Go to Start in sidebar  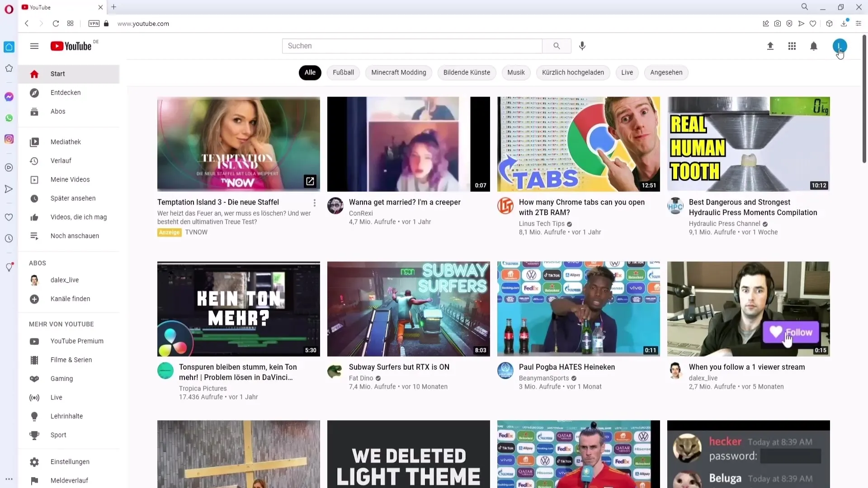(x=69, y=74)
